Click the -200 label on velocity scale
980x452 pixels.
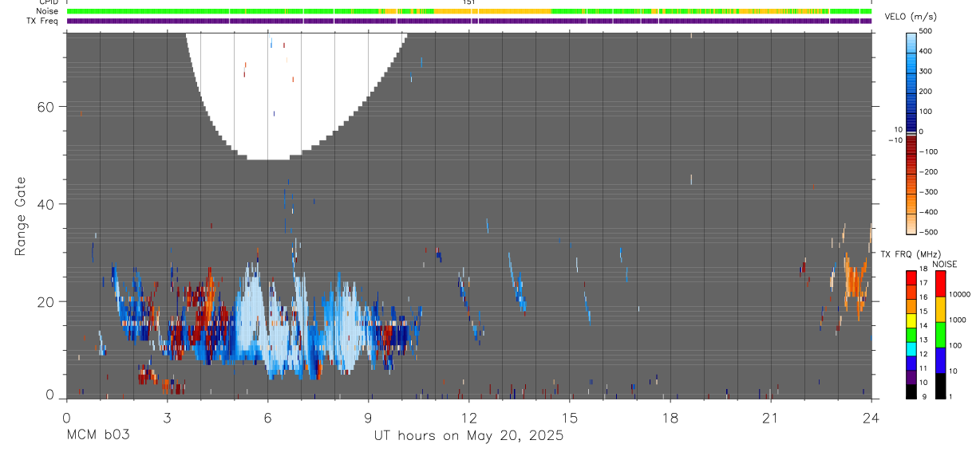tap(928, 171)
